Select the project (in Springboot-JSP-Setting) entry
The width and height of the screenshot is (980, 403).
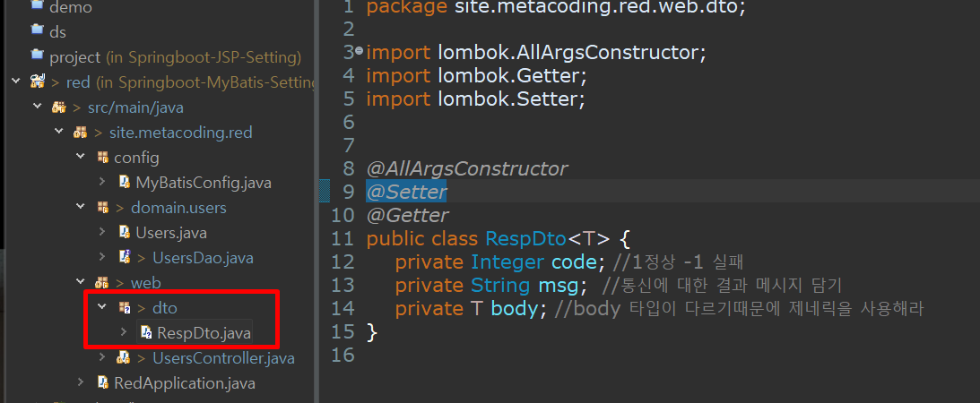(176, 57)
